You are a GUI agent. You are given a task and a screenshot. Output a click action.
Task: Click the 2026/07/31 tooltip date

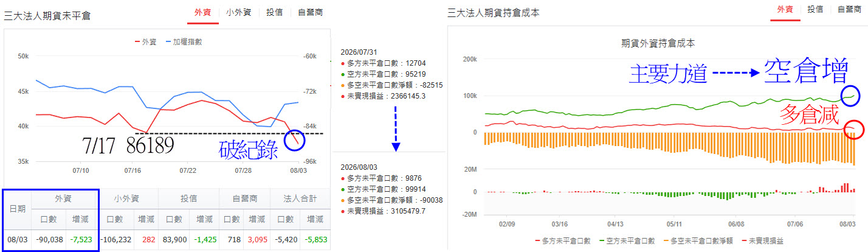pos(359,52)
